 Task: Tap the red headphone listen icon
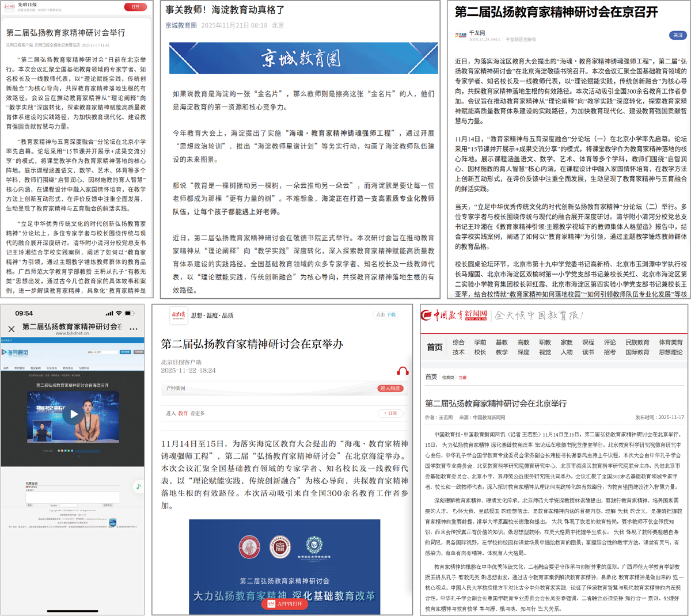(x=403, y=371)
